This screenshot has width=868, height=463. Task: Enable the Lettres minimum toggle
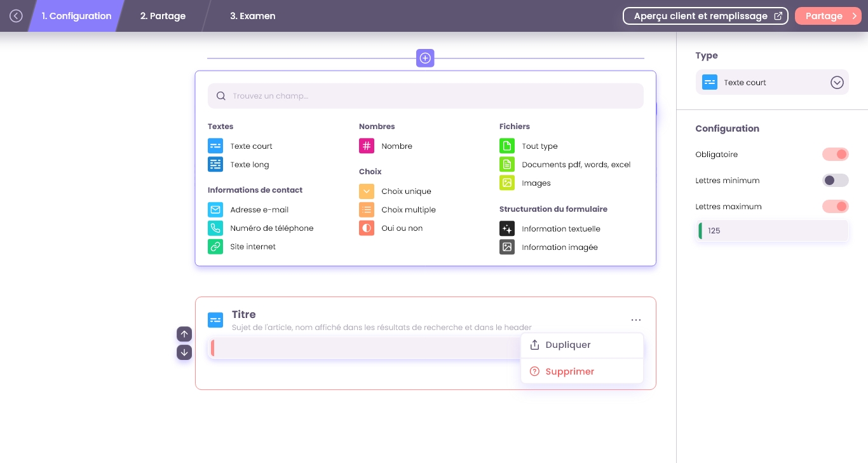835,181
